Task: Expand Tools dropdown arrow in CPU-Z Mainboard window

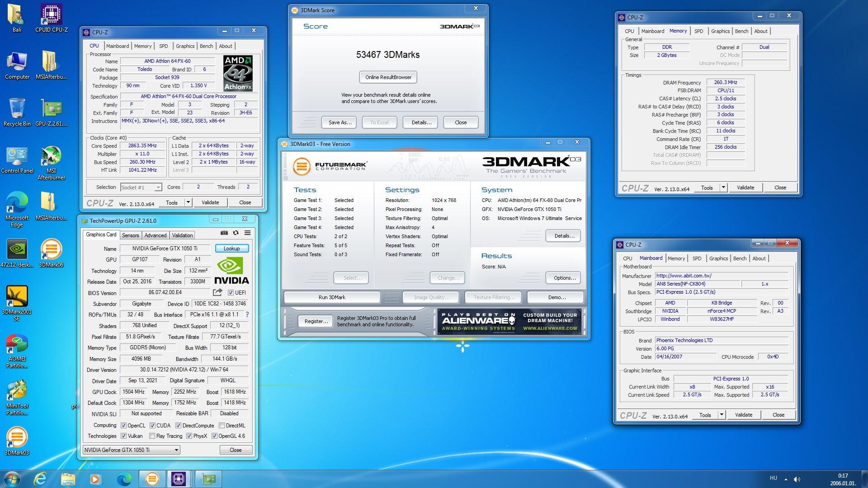Action: click(x=722, y=414)
